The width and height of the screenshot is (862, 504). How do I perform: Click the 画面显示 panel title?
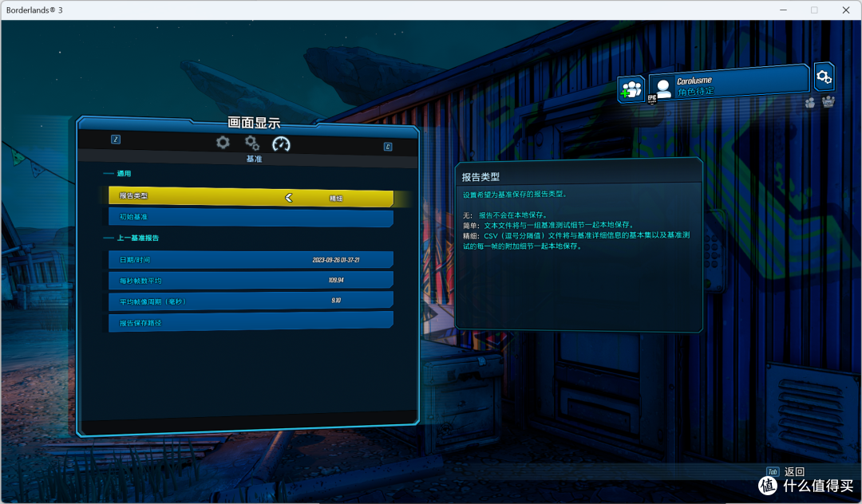pos(254,123)
